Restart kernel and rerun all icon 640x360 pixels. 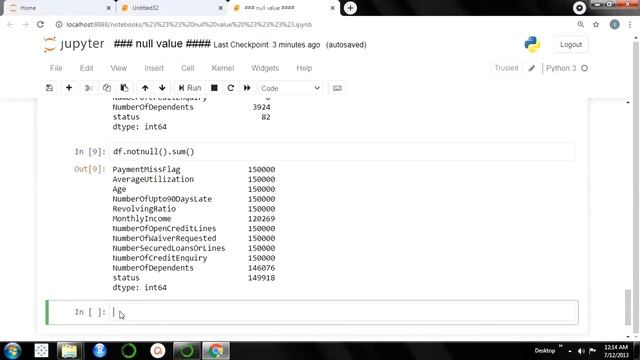click(x=247, y=88)
